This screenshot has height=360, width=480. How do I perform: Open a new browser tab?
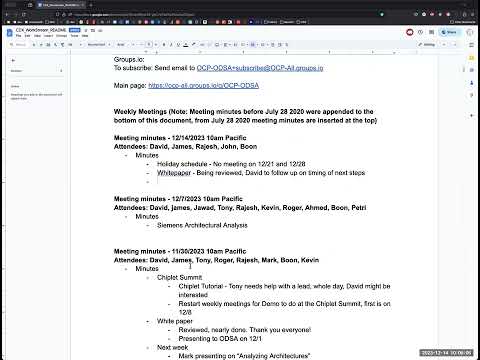[91, 5]
